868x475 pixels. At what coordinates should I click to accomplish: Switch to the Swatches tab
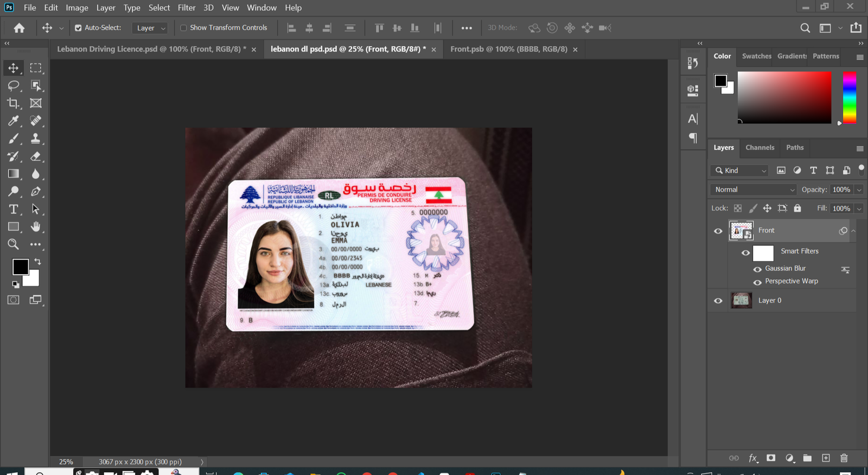pos(756,56)
